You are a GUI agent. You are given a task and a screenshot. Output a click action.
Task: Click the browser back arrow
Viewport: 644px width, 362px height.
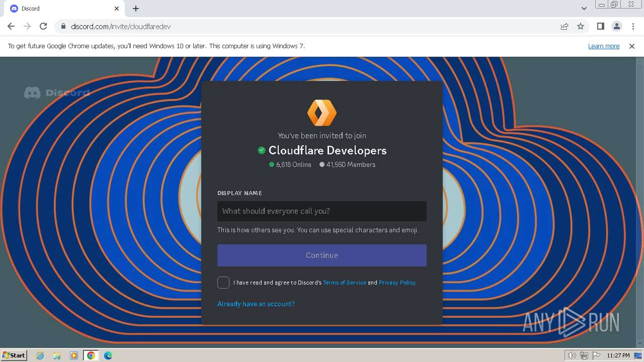(x=11, y=26)
